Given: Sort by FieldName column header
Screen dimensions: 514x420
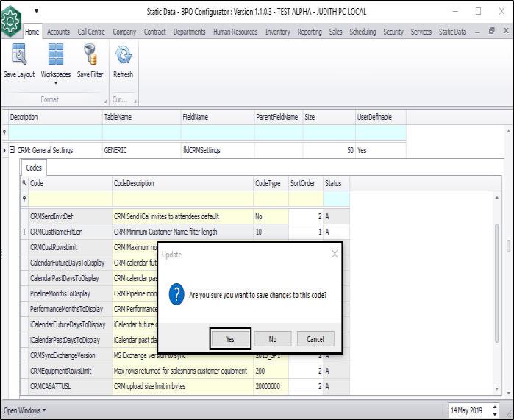Looking at the screenshot, I should tap(218, 117).
